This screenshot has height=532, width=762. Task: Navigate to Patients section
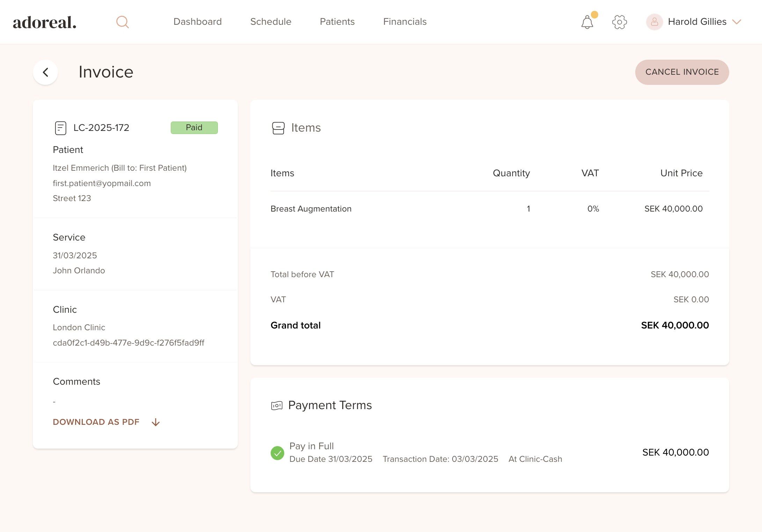click(337, 22)
